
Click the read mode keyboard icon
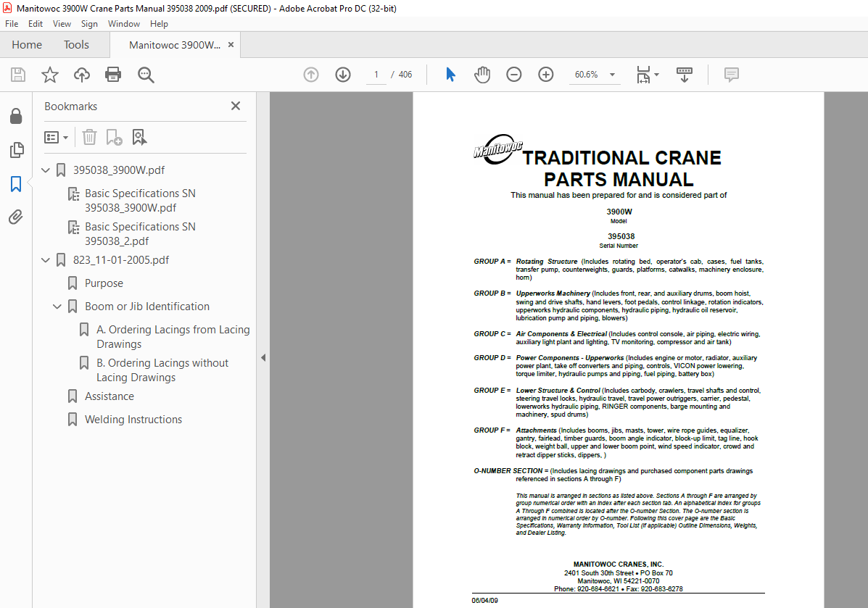(685, 75)
